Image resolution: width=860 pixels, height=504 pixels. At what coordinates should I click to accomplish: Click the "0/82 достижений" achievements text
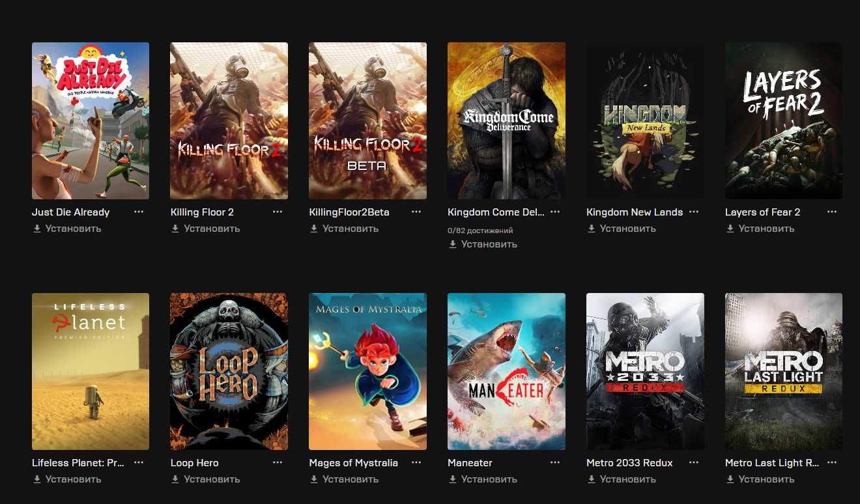click(x=480, y=231)
